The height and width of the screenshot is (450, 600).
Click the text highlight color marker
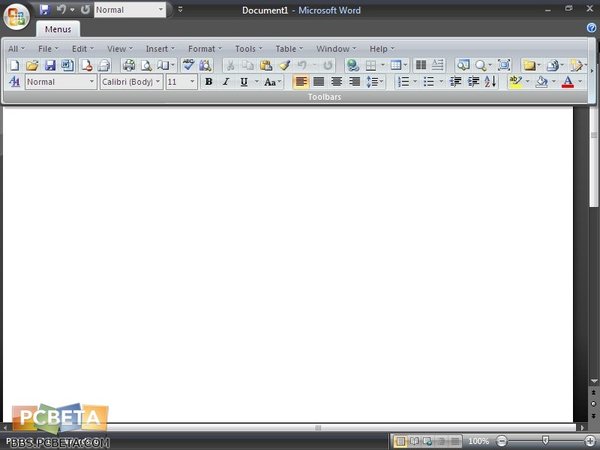point(515,82)
